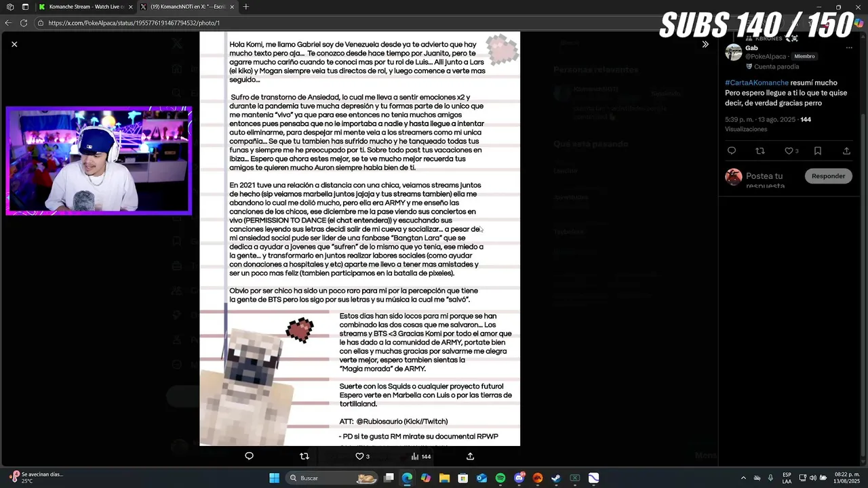Viewport: 868px width, 488px height.
Task: Share the tweet from right panel
Action: pos(846,151)
